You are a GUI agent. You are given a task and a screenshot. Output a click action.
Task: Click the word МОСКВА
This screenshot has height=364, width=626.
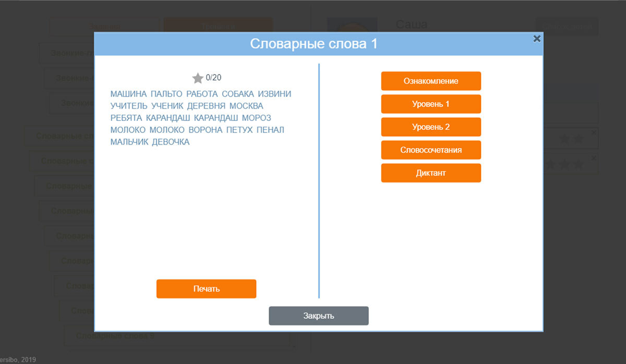pos(246,106)
